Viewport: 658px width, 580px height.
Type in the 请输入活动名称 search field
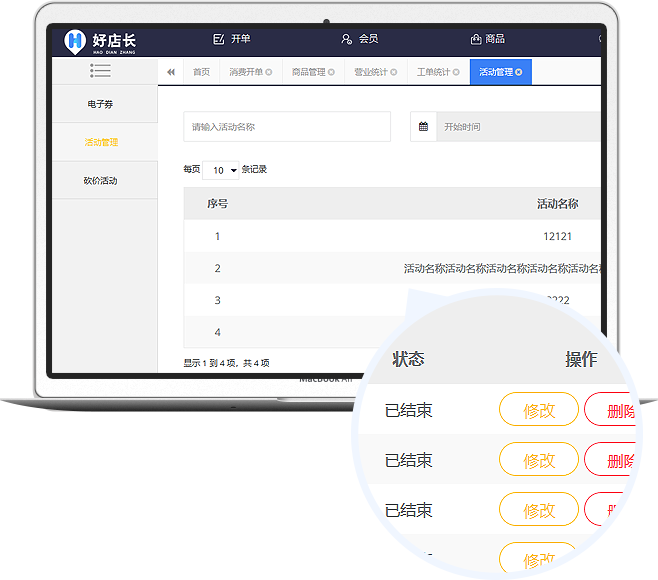(287, 127)
